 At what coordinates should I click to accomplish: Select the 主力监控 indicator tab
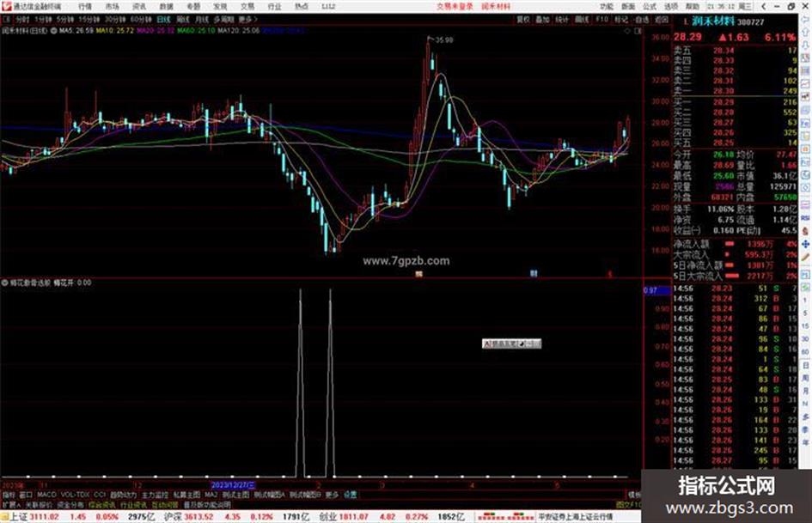[x=155, y=495]
